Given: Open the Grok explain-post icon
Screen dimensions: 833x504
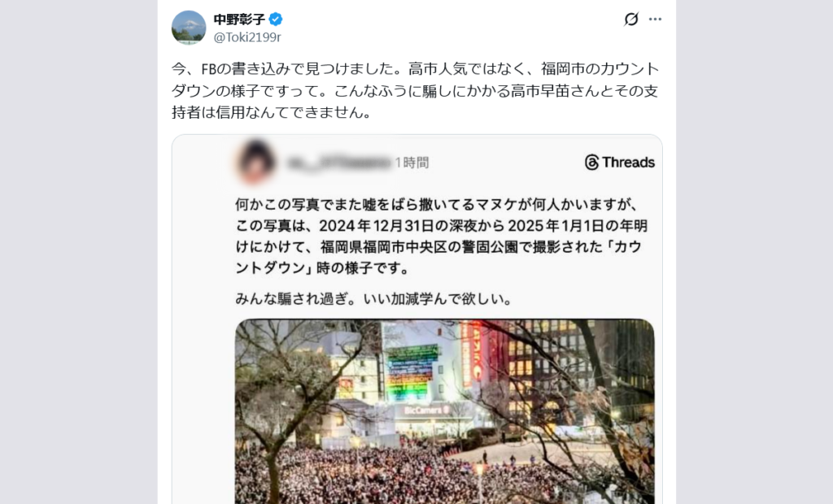Looking at the screenshot, I should pyautogui.click(x=631, y=20).
